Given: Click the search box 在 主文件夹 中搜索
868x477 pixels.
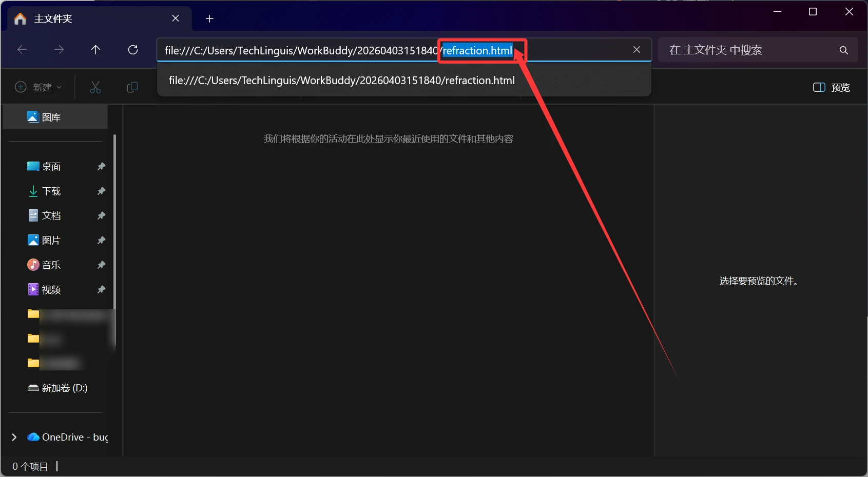Looking at the screenshot, I should tap(749, 50).
